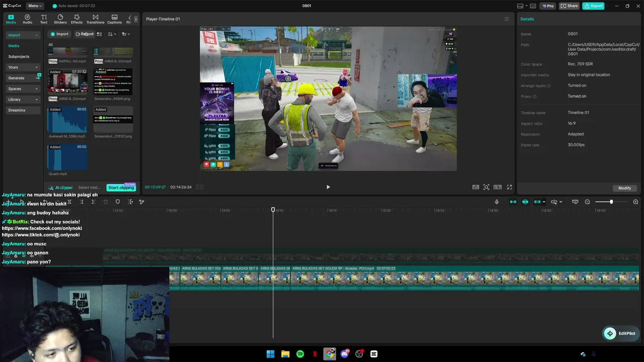Set preview to Full quality icon
Image resolution: width=644 pixels, height=362 pixels.
point(475,187)
